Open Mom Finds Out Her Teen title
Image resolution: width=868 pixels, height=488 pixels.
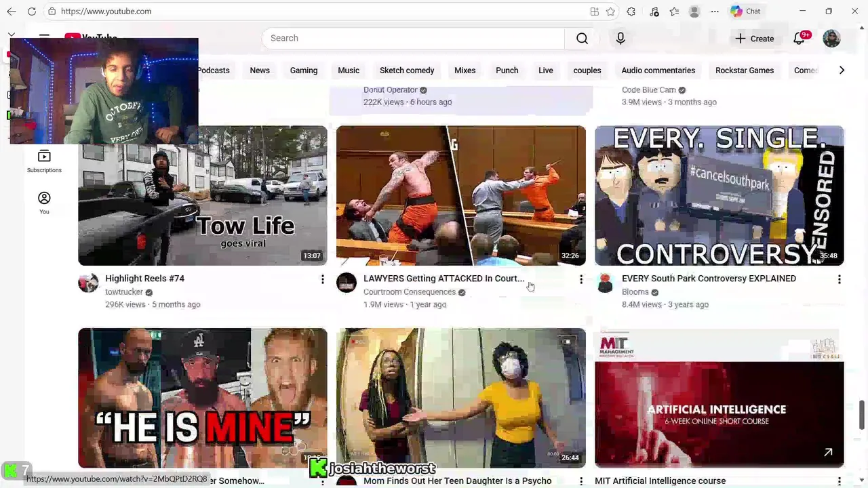(x=458, y=481)
